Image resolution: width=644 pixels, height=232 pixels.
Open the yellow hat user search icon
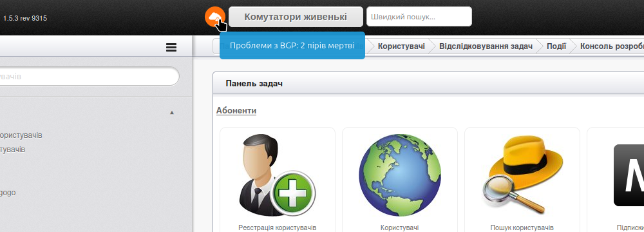click(x=522, y=175)
